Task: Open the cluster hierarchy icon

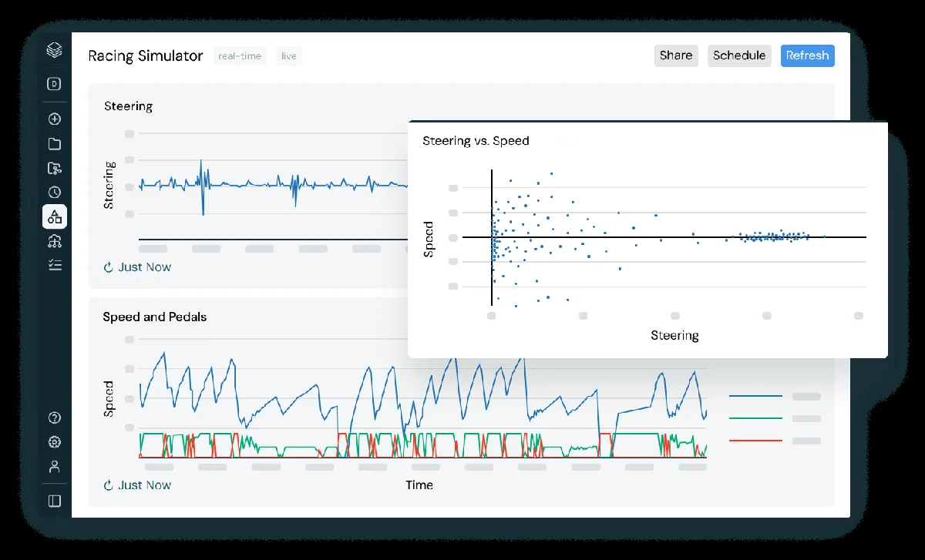Action: [x=54, y=241]
